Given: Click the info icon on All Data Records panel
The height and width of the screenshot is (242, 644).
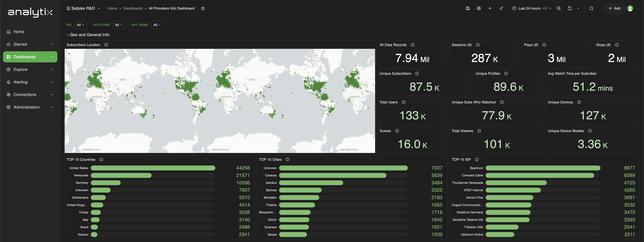Looking at the screenshot, I should click(x=413, y=45).
